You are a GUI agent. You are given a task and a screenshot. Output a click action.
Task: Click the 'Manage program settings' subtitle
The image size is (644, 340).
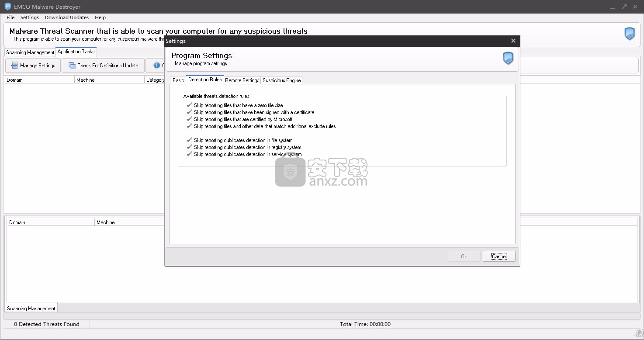201,63
